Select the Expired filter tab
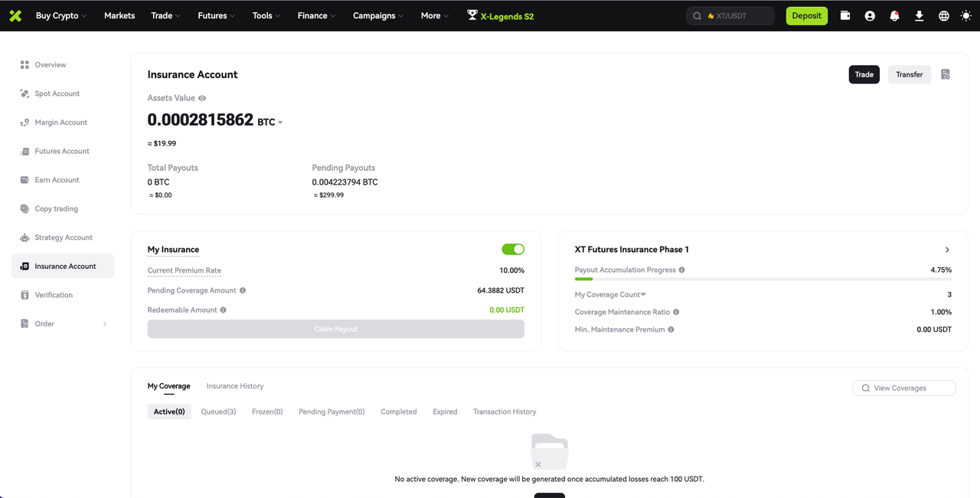This screenshot has height=498, width=980. [445, 411]
